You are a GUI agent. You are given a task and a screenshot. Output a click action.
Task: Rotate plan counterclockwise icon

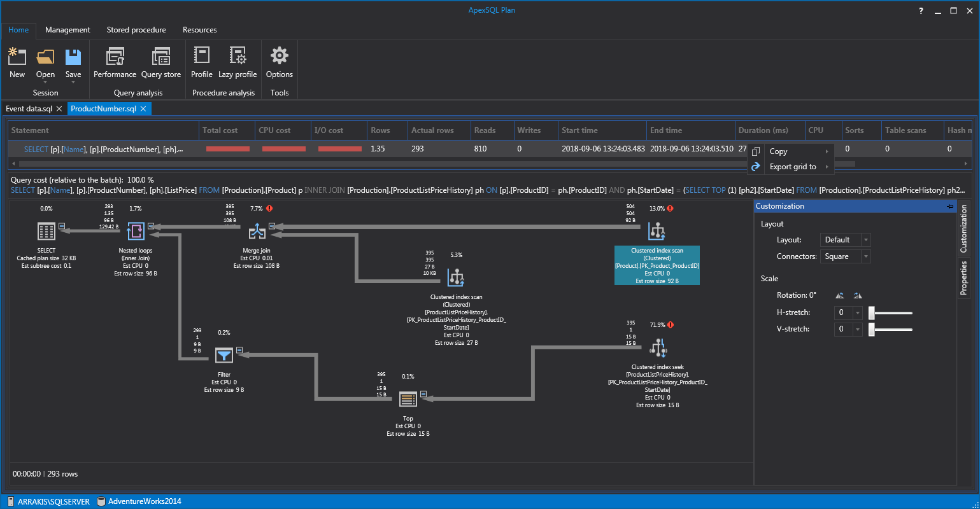pos(840,295)
